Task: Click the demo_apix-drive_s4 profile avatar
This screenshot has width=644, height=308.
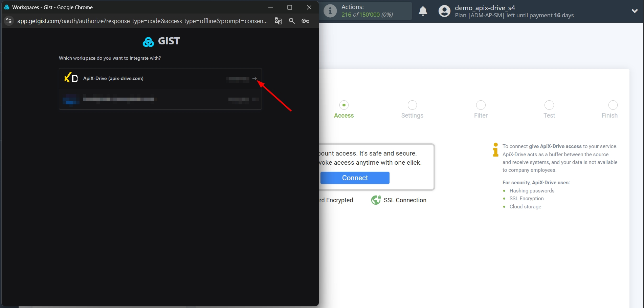Action: click(444, 11)
